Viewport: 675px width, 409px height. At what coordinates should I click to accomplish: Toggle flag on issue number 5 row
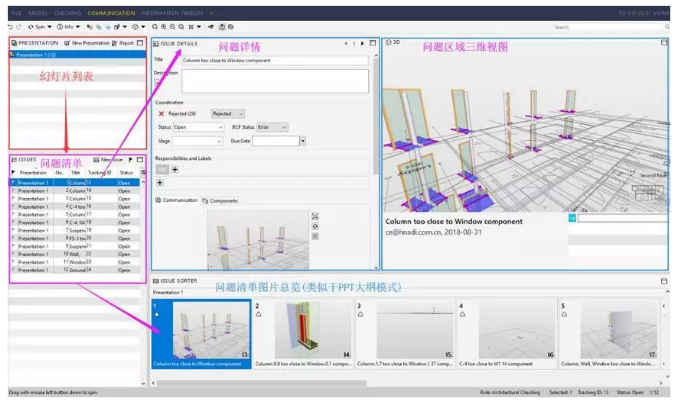13,214
